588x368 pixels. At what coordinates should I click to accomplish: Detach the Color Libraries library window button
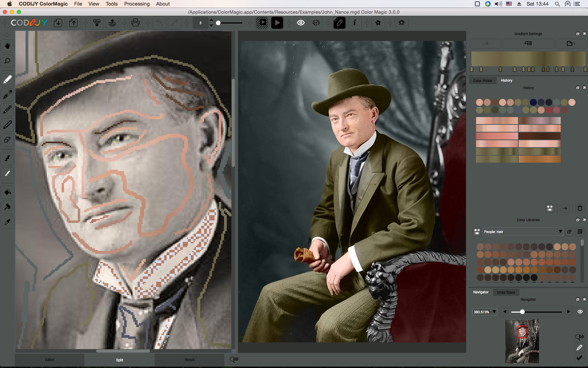tap(569, 232)
